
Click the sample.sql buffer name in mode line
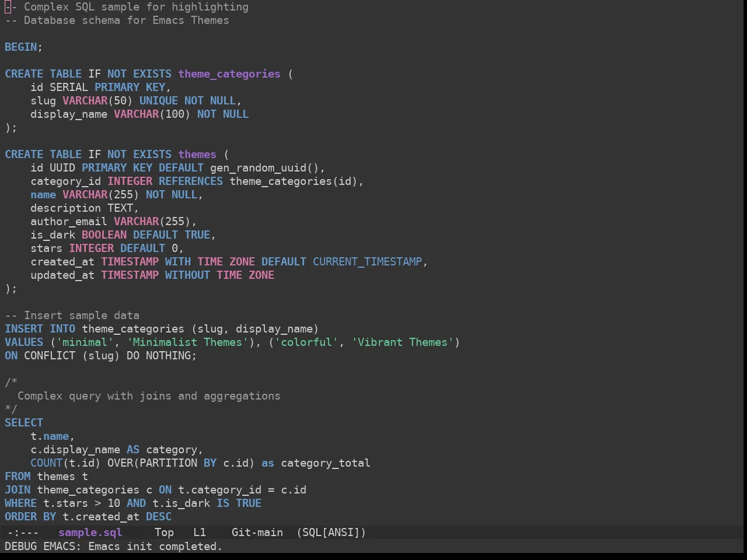point(90,532)
